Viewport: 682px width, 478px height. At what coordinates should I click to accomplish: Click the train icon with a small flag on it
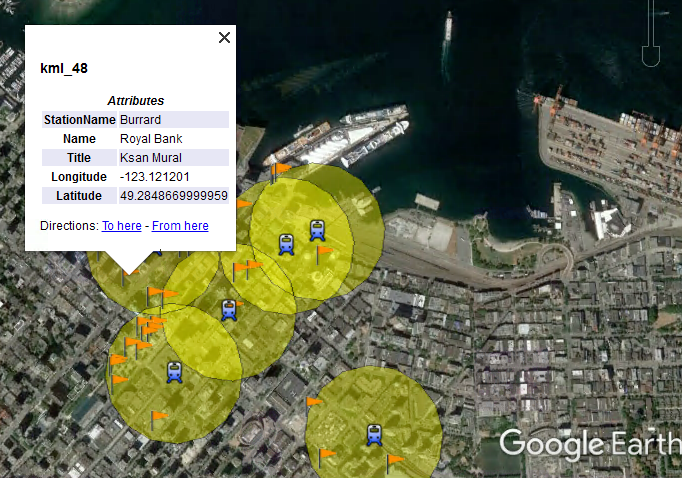coord(229,310)
